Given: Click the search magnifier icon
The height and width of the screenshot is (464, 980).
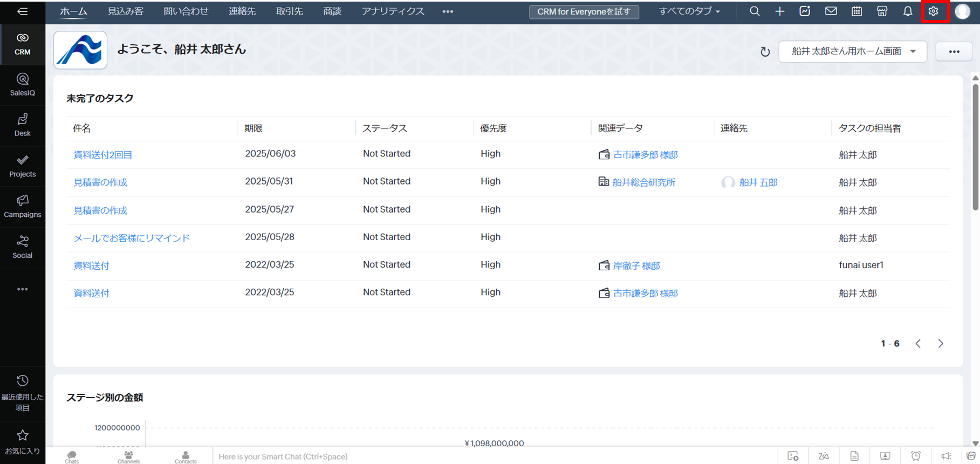Looking at the screenshot, I should click(755, 11).
